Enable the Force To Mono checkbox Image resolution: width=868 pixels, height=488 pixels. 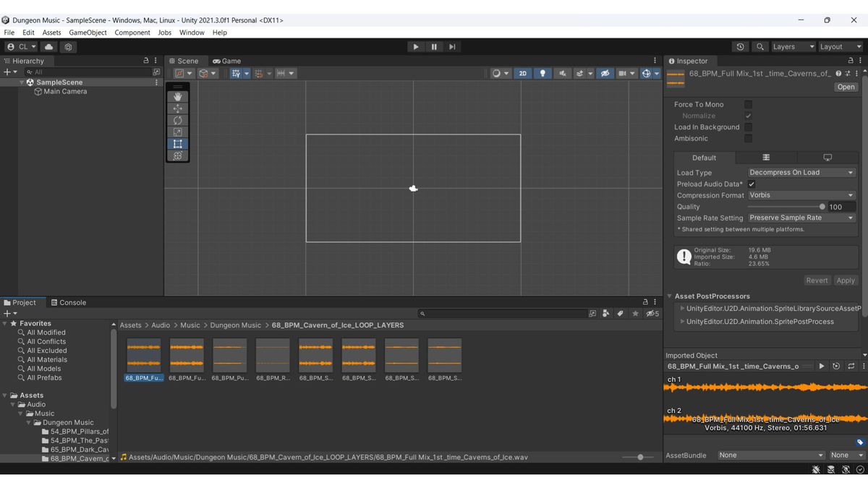coord(748,105)
